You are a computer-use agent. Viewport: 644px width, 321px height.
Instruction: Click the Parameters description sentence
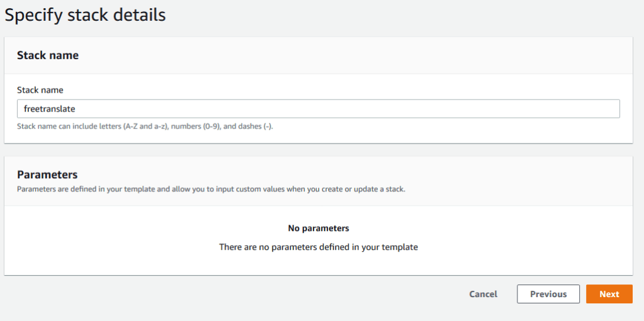(211, 188)
